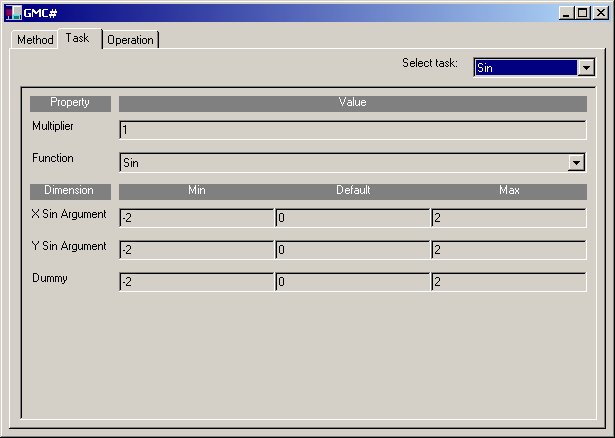Minimize the GMC# window
Screen dimensions: 615x438
[x=568, y=12]
